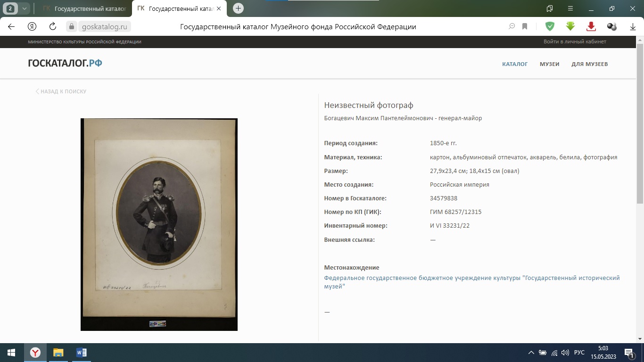644x362 pixels.
Task: Open the green shield protection icon
Action: [550, 26]
